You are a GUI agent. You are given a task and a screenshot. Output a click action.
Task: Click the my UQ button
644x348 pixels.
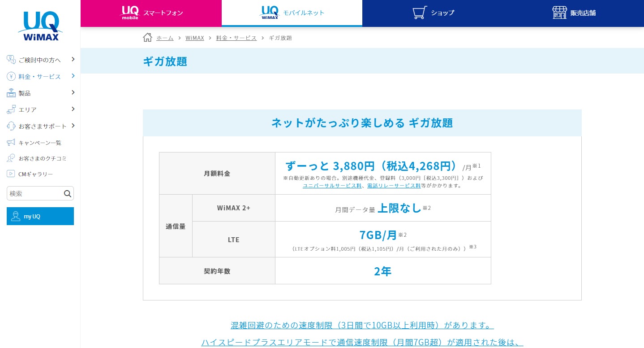40,216
